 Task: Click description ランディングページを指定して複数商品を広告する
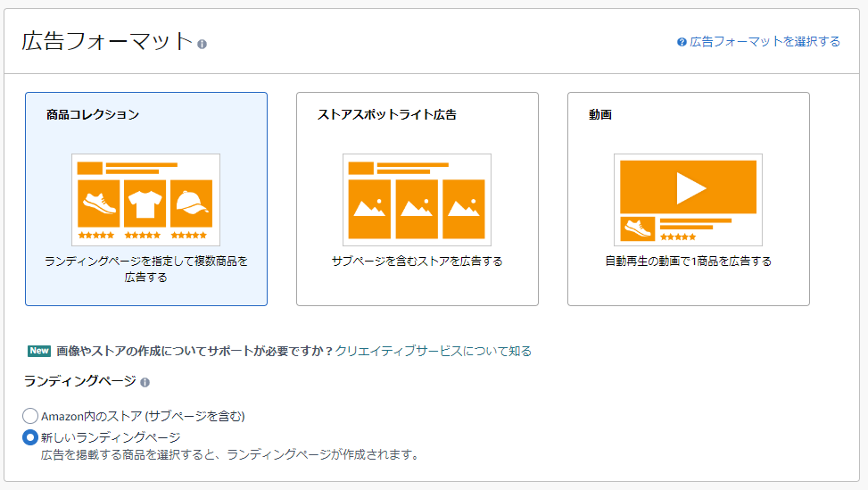[x=146, y=269]
